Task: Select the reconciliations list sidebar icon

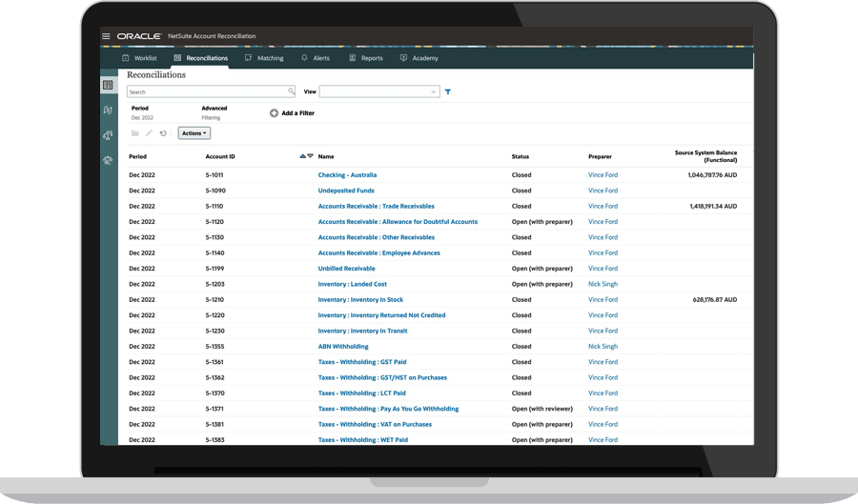Action: (x=108, y=85)
